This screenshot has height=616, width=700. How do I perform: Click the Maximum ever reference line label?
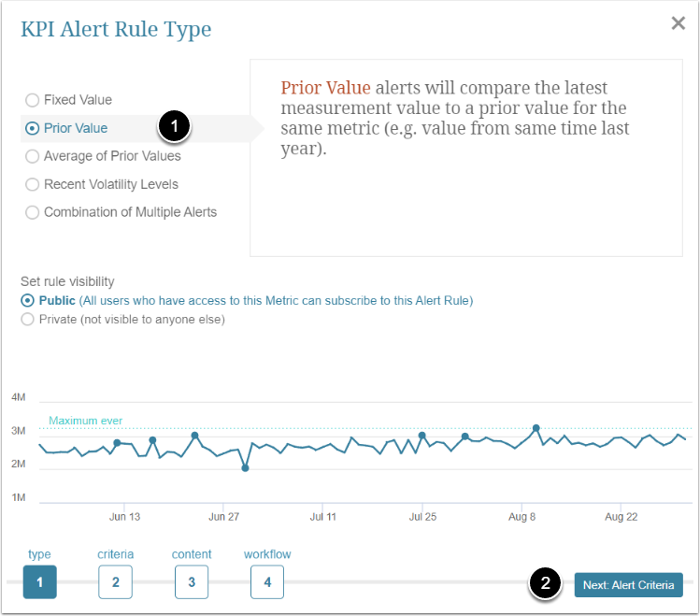pos(86,421)
